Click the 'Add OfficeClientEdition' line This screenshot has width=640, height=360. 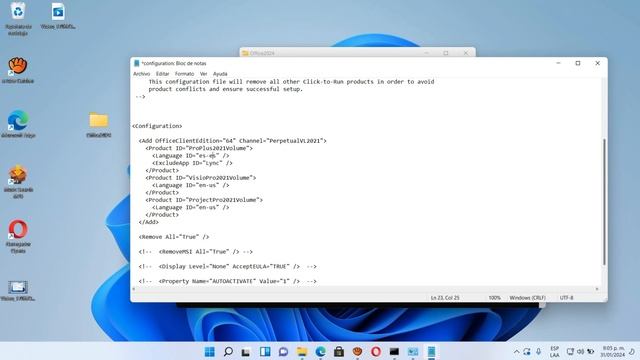pos(233,141)
